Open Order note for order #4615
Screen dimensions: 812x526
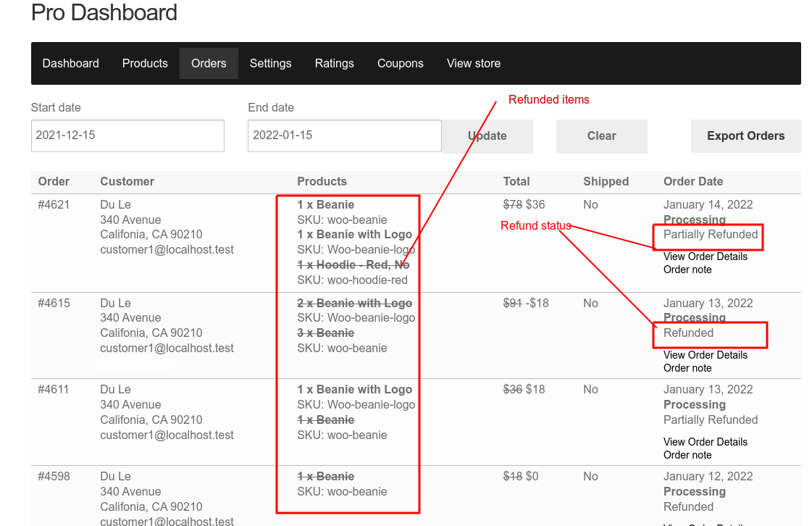tap(687, 368)
